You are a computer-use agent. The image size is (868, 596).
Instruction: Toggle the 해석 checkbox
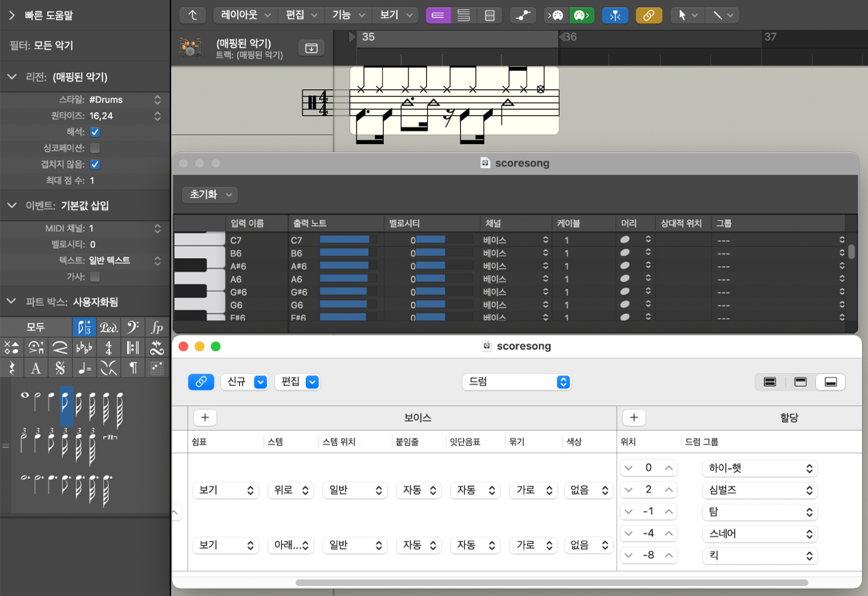tap(95, 132)
